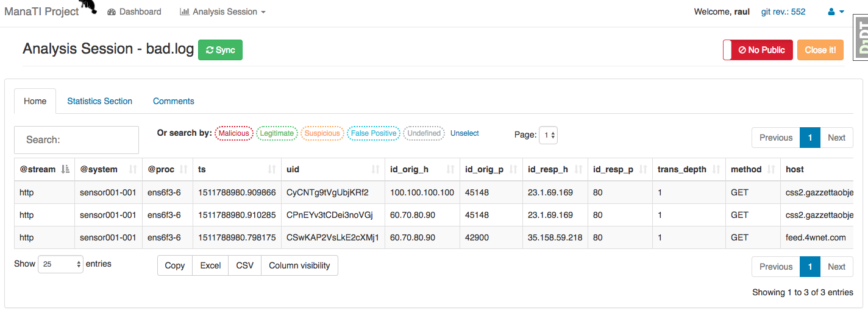Sort by the @stream column icon
Viewport: 868px width, 319px height.
[x=66, y=169]
